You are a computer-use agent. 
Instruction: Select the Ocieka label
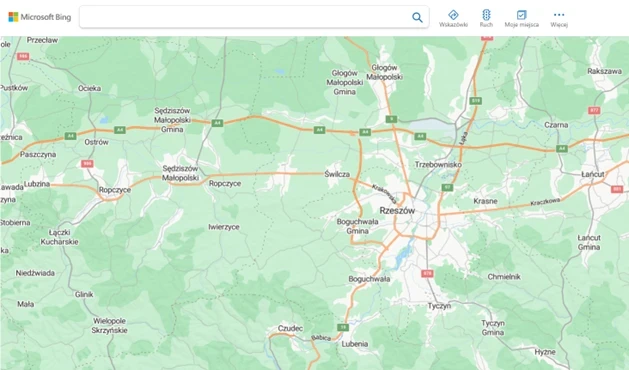click(x=89, y=88)
